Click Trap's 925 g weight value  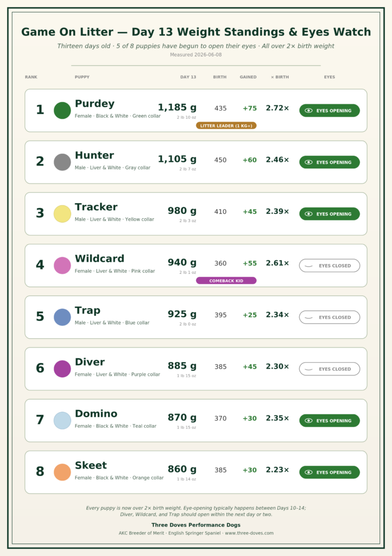coord(182,314)
